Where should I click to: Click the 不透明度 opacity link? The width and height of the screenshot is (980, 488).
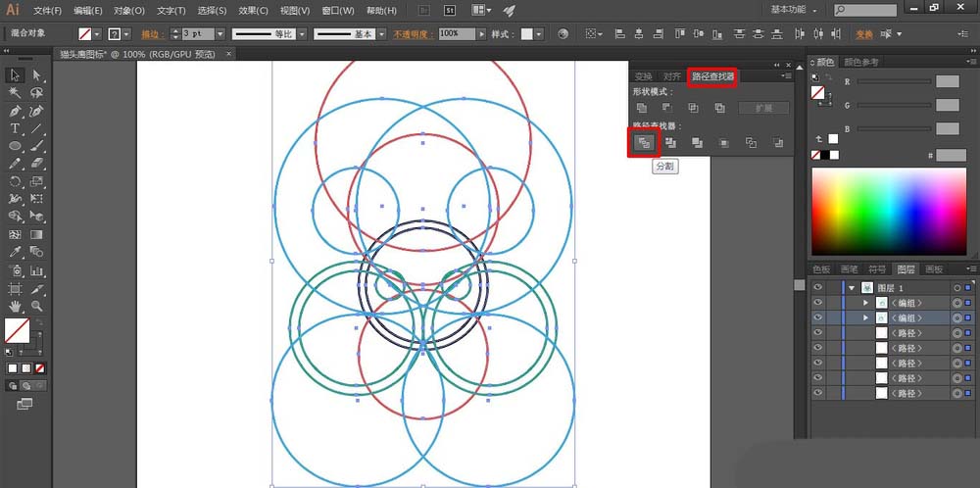[x=414, y=33]
